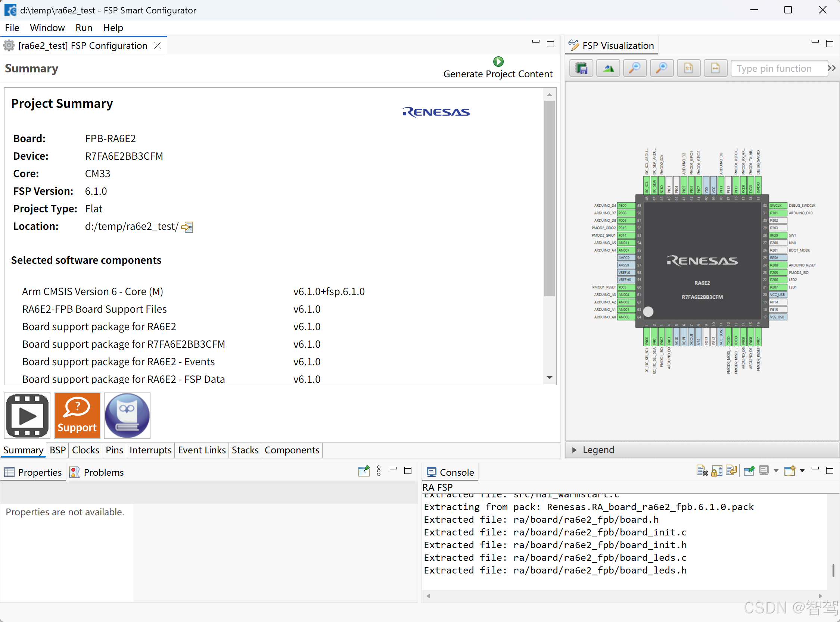Open project location folder icon
The height and width of the screenshot is (622, 840).
point(187,227)
